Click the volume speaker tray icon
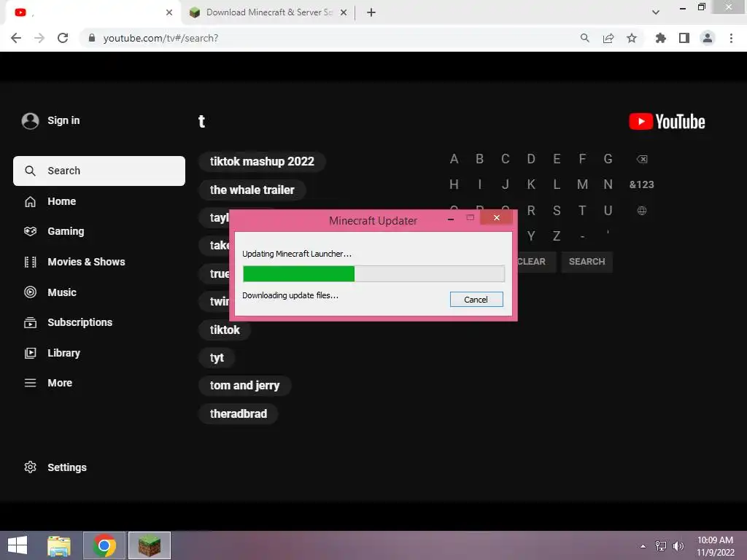Image resolution: width=747 pixels, height=560 pixels. click(678, 546)
